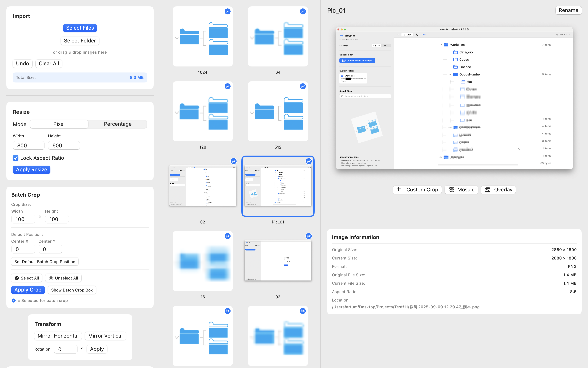Toggle the batch crop badge on thumbnail 02
Screen dimensions: 588x368
click(x=233, y=161)
